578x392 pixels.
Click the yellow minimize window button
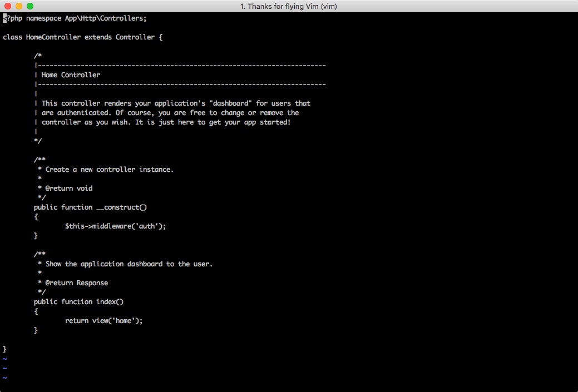click(x=19, y=6)
